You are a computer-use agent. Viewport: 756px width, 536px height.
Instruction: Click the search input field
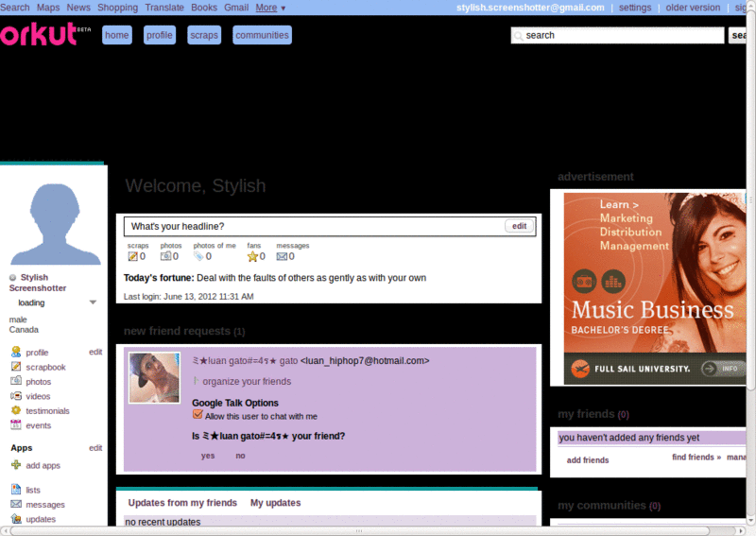618,35
